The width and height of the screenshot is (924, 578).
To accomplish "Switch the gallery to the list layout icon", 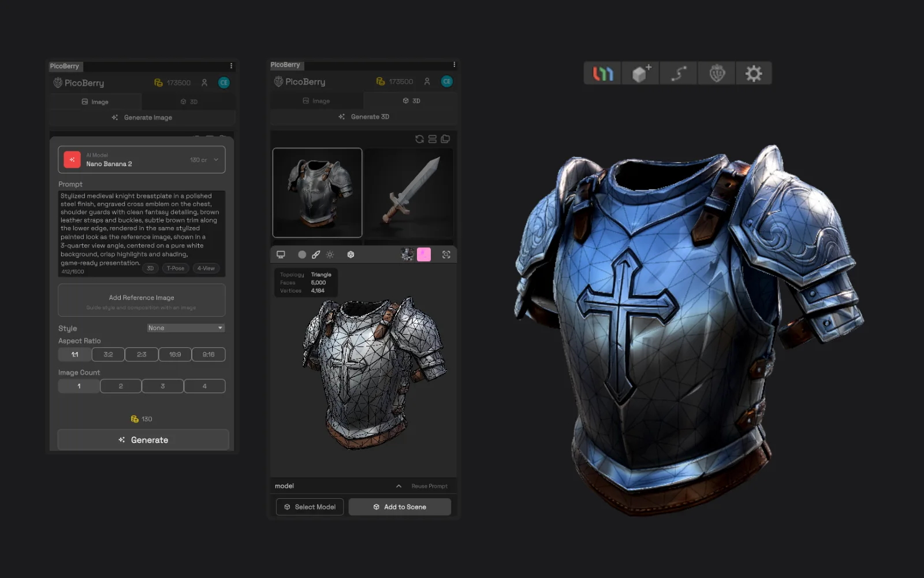I will 433,139.
